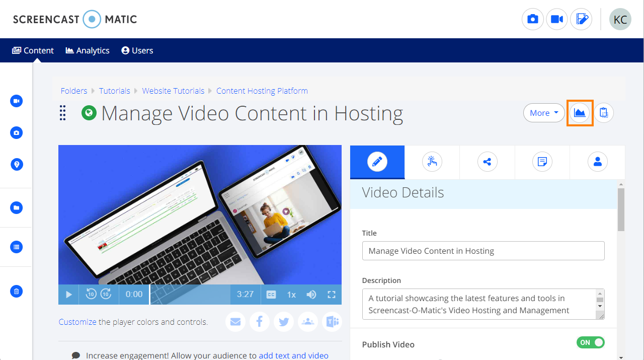This screenshot has width=644, height=360.
Task: Click the green globe public status icon
Action: click(89, 113)
